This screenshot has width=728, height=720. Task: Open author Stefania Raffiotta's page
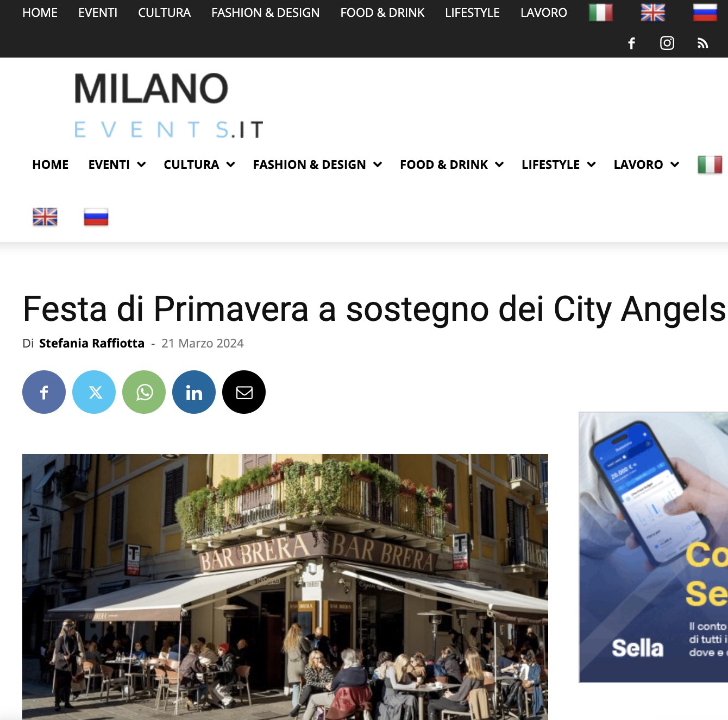[x=92, y=343]
